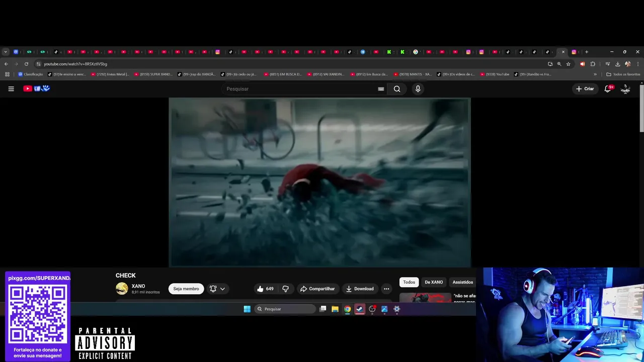Click the Seja membro button

(x=186, y=289)
